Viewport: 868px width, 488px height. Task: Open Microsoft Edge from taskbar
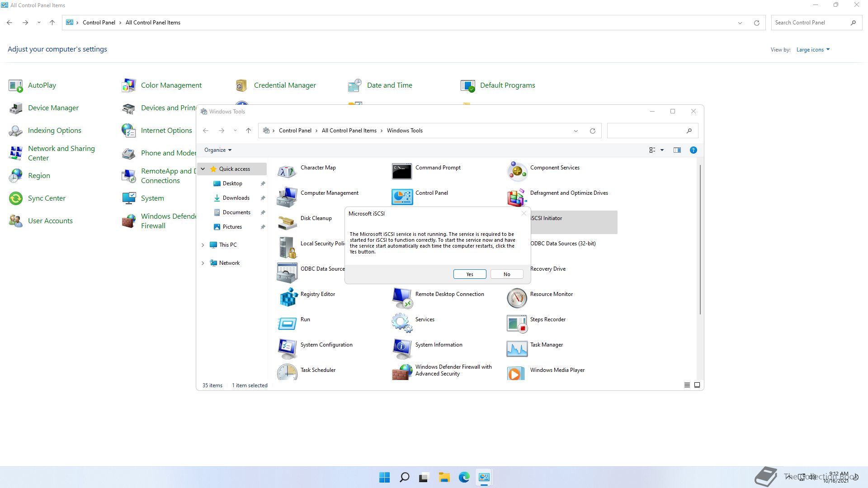click(464, 477)
